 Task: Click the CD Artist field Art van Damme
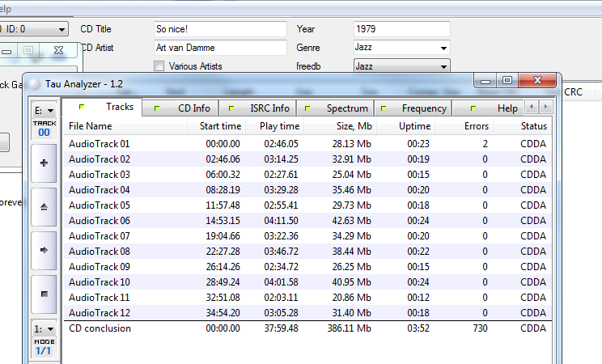click(x=220, y=48)
